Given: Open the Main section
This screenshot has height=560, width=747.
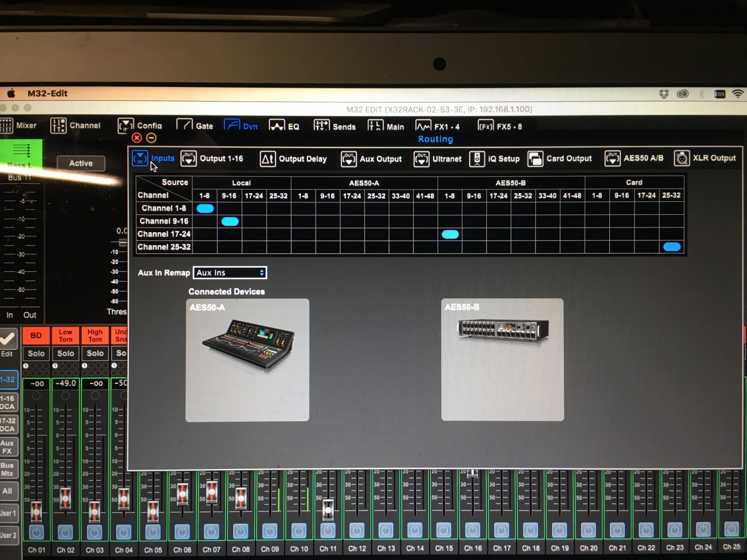Looking at the screenshot, I should tap(386, 126).
